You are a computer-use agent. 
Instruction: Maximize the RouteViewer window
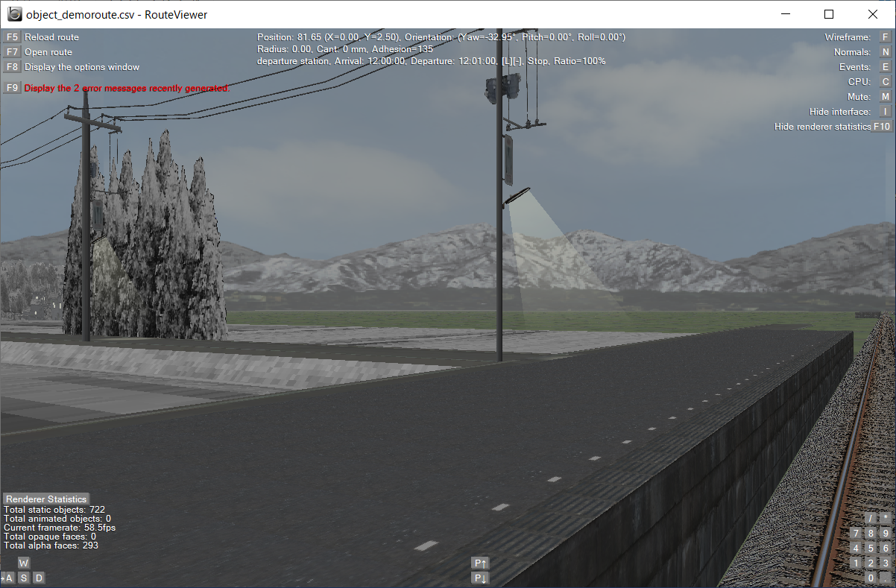coord(829,14)
